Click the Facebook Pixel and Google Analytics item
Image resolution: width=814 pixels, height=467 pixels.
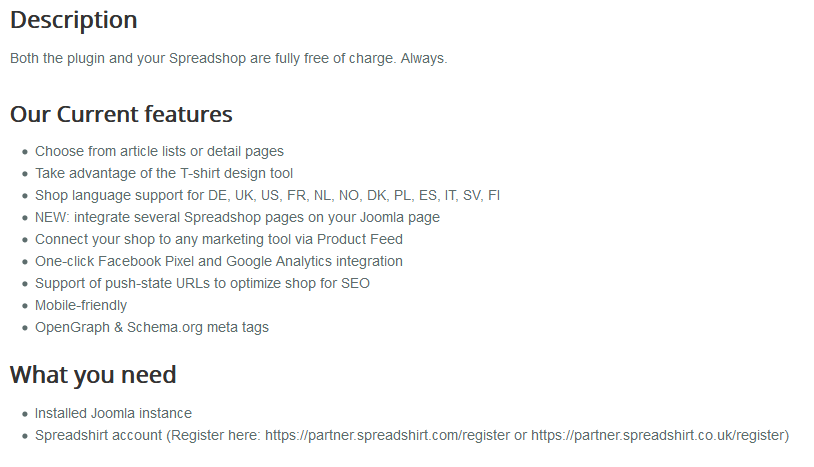click(x=219, y=261)
